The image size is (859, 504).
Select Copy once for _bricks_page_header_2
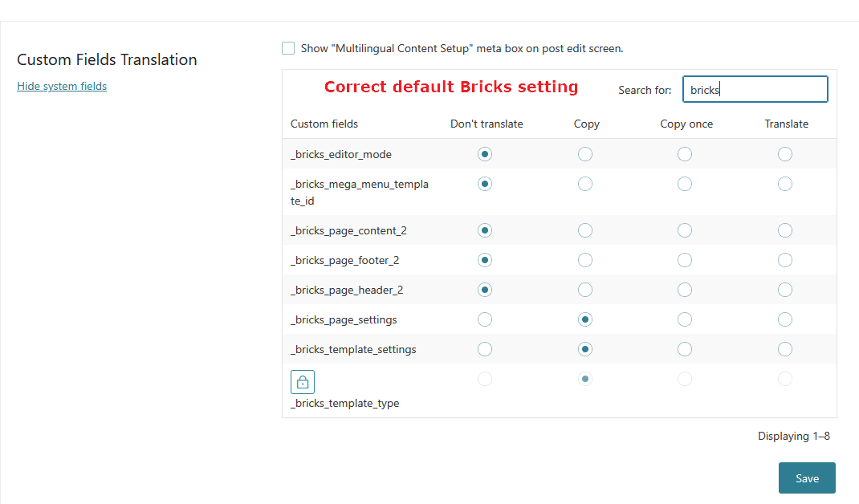click(685, 290)
